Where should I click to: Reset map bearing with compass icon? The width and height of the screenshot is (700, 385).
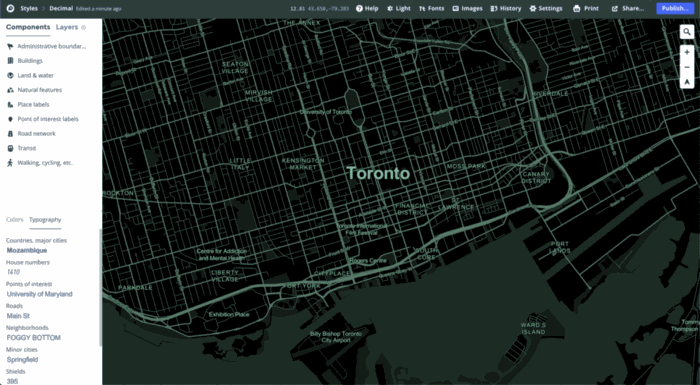point(687,82)
